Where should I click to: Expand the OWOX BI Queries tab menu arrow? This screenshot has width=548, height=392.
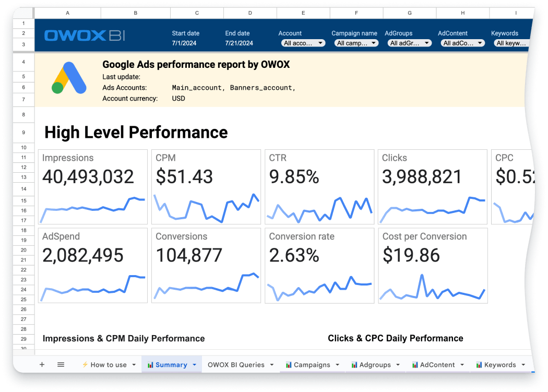pos(272,365)
